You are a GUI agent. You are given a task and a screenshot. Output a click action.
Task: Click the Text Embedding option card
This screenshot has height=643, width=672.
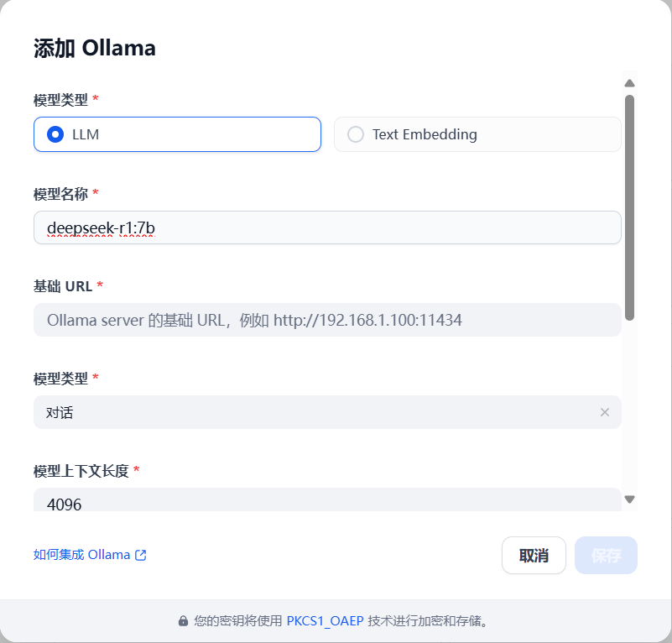pos(477,134)
